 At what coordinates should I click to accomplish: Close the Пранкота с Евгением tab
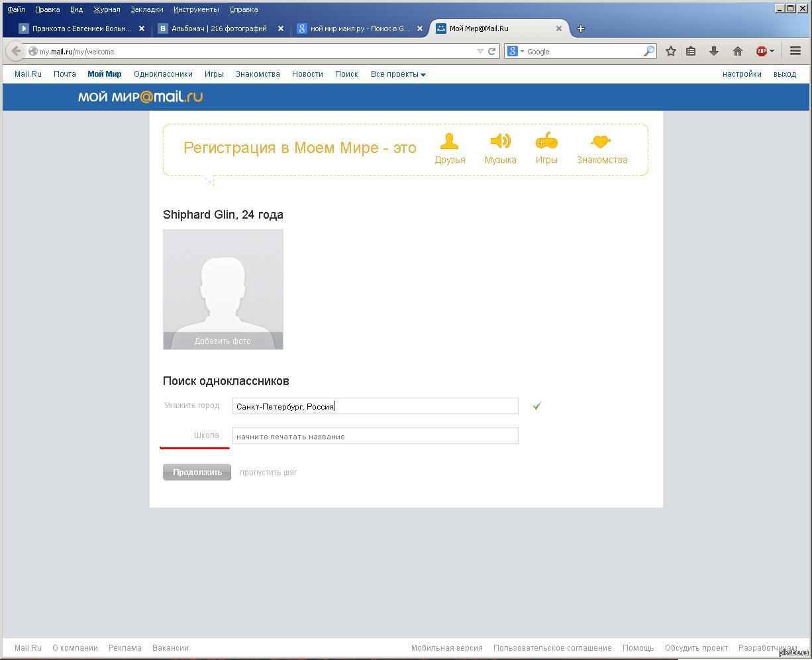click(142, 28)
